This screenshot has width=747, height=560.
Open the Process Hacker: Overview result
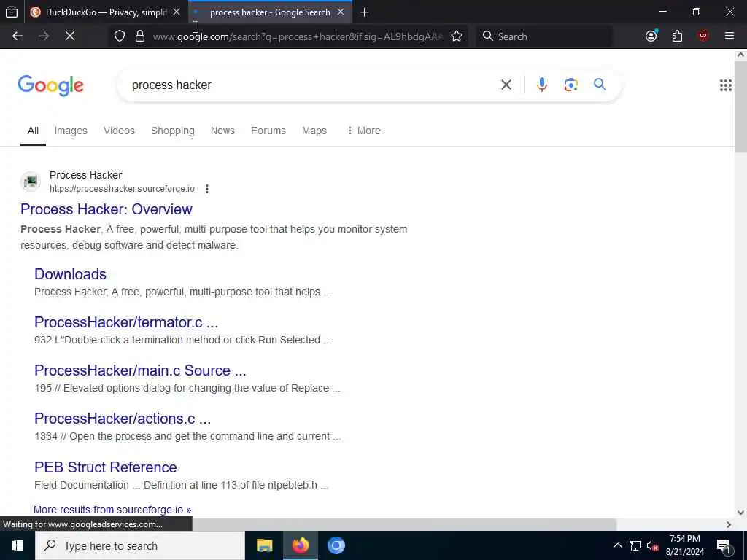coord(107,209)
